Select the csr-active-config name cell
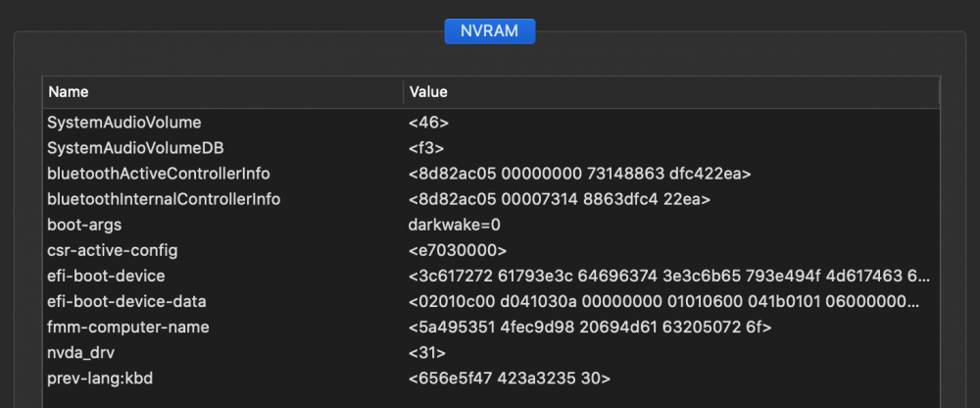The height and width of the screenshot is (408, 980). [113, 251]
